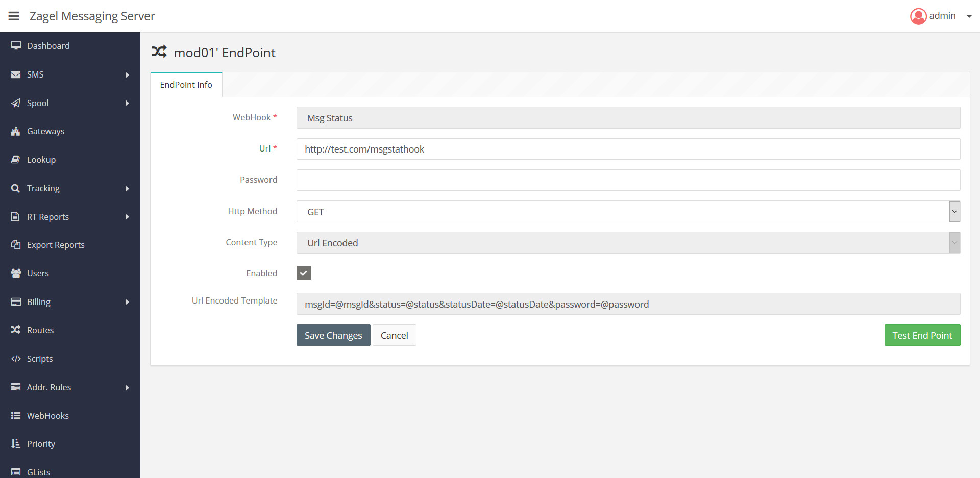Click the admin username label
Screen dimensions: 980x478
point(942,16)
